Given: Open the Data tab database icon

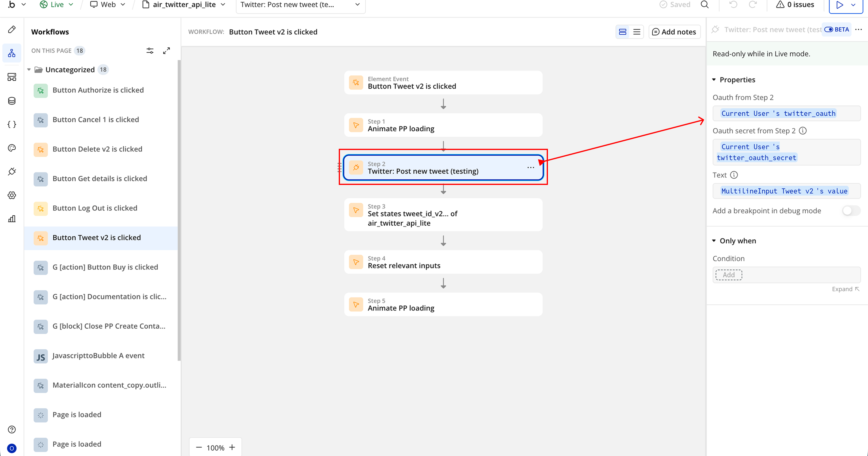Looking at the screenshot, I should coord(12,101).
